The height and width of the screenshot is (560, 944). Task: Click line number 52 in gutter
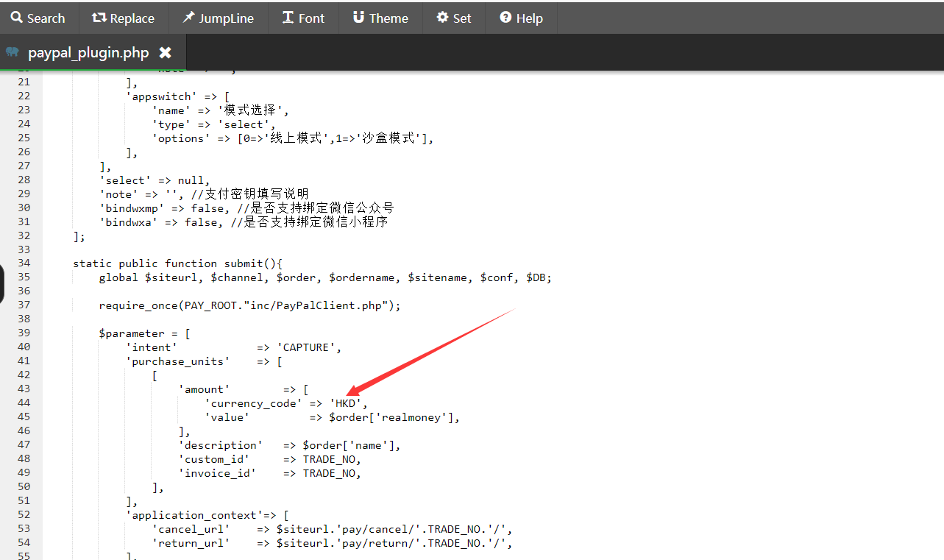[x=24, y=515]
